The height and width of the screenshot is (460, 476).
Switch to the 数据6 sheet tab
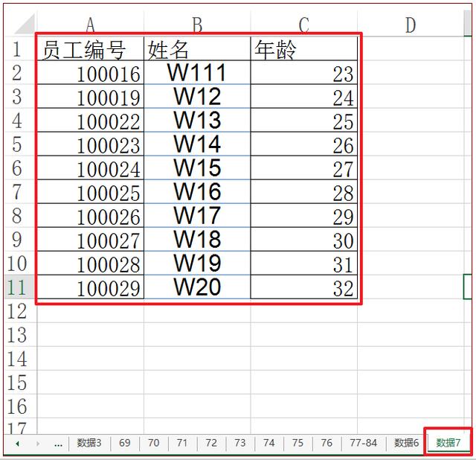point(406,443)
